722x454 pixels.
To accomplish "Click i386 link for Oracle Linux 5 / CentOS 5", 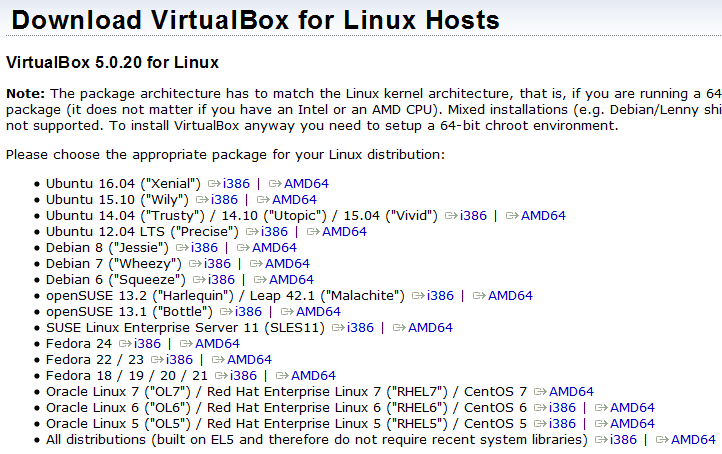I will [562, 424].
